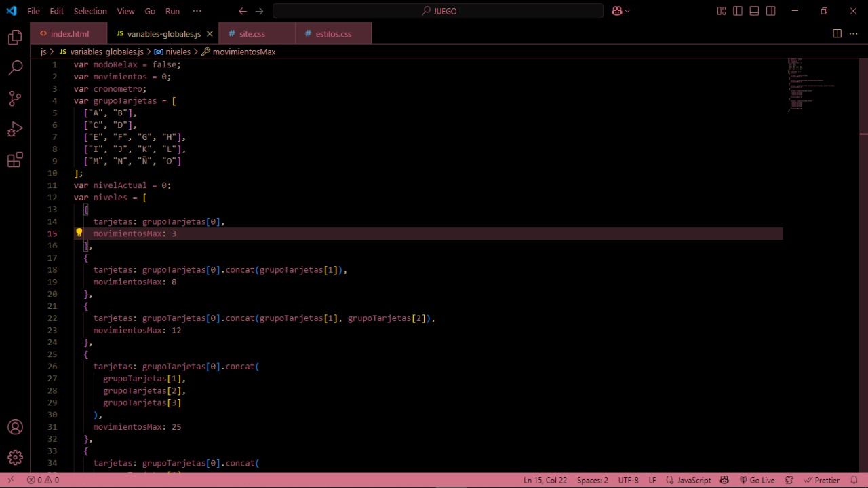Switch to the site.css tab
This screenshot has width=868, height=488.
(x=257, y=33)
